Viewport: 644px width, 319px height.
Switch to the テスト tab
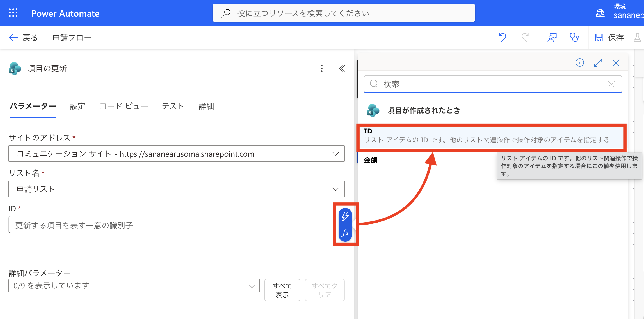tap(173, 106)
